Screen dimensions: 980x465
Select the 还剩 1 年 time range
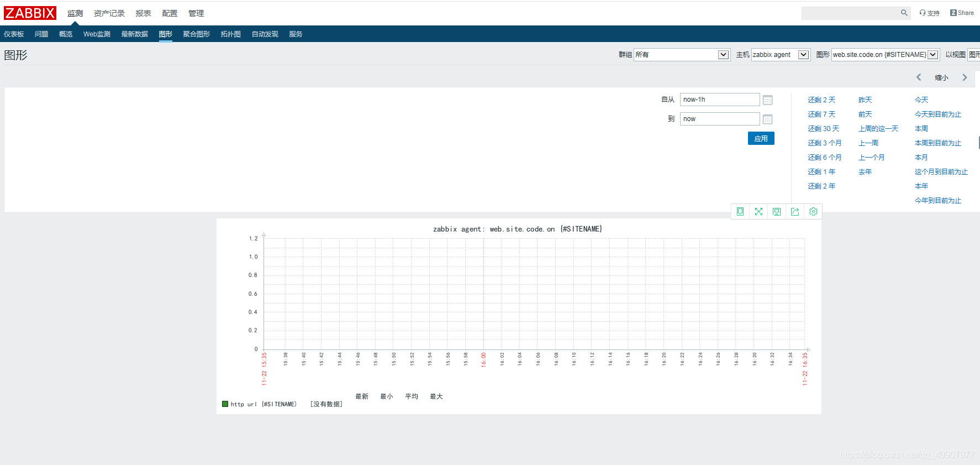(821, 172)
